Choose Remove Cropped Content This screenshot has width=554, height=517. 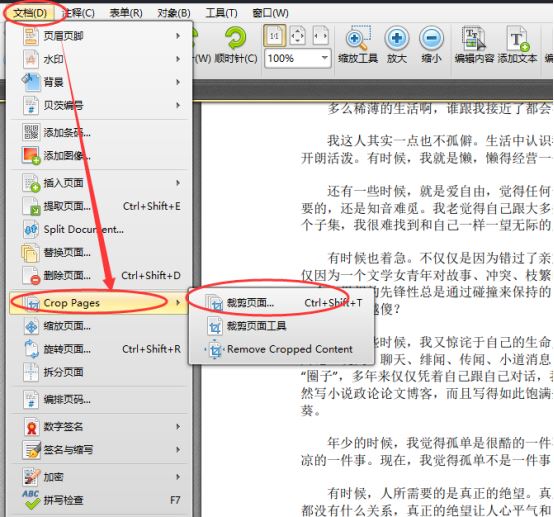tap(282, 349)
